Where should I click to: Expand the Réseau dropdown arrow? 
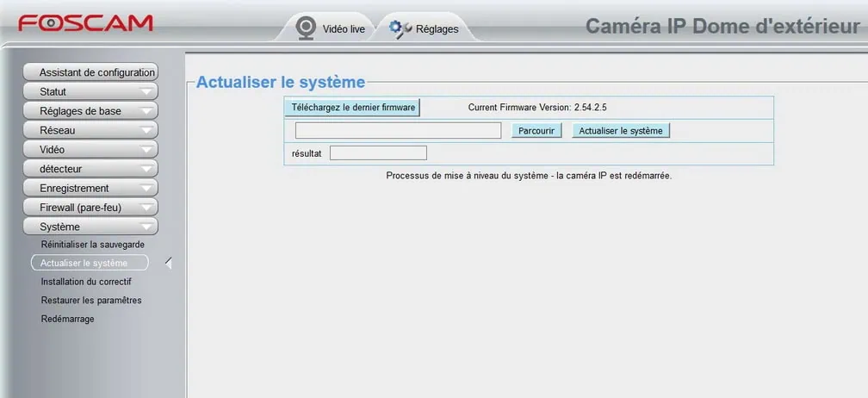pyautogui.click(x=147, y=131)
